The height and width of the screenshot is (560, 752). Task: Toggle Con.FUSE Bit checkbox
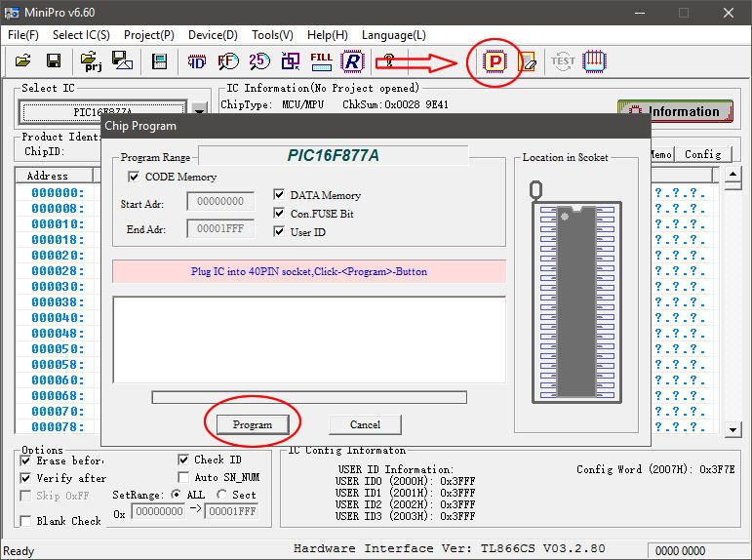click(279, 213)
